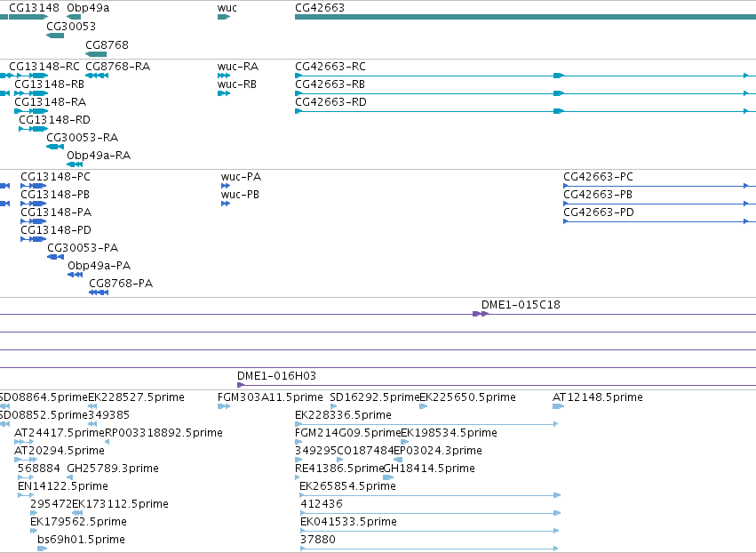Select EST EK228336.5prime

click(343, 415)
